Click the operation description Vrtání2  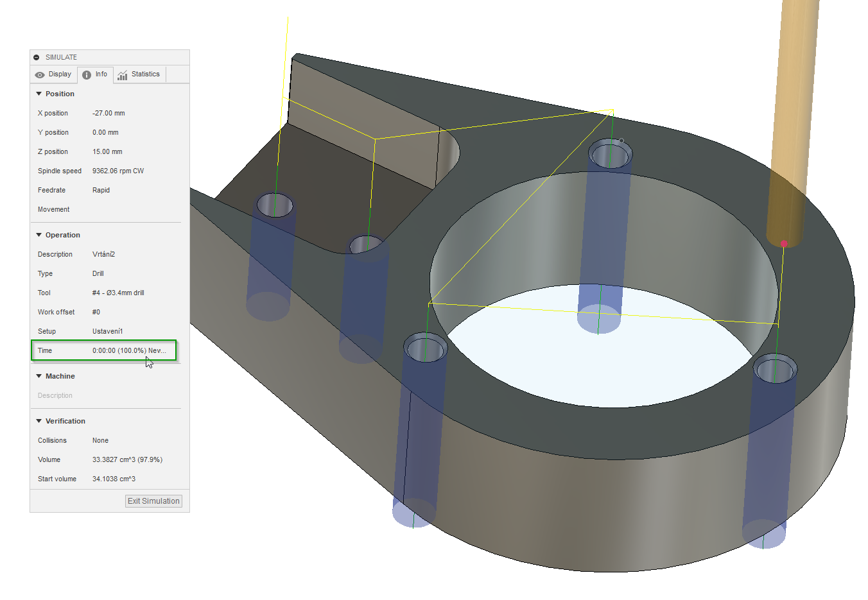(103, 254)
